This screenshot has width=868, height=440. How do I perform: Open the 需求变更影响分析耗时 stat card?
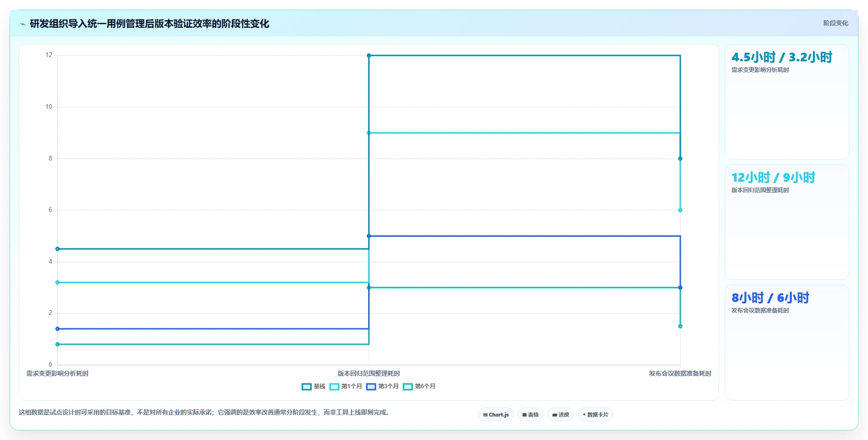click(x=787, y=102)
